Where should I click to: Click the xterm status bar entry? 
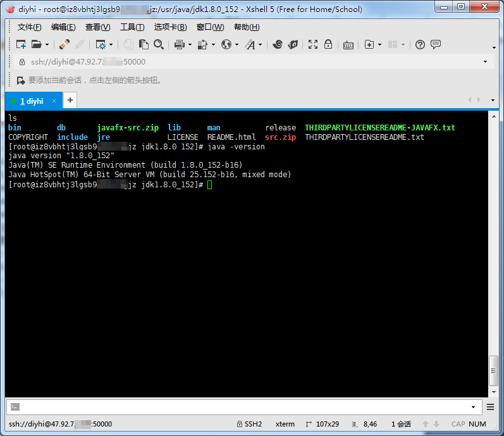tap(285, 424)
